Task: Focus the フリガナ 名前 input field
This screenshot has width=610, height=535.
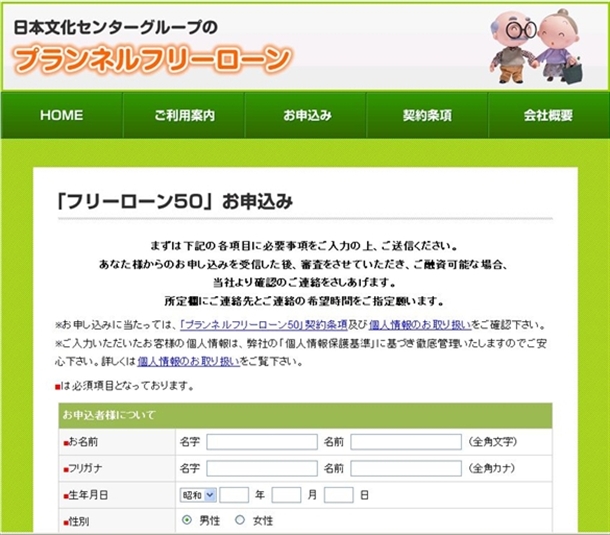Action: point(405,468)
